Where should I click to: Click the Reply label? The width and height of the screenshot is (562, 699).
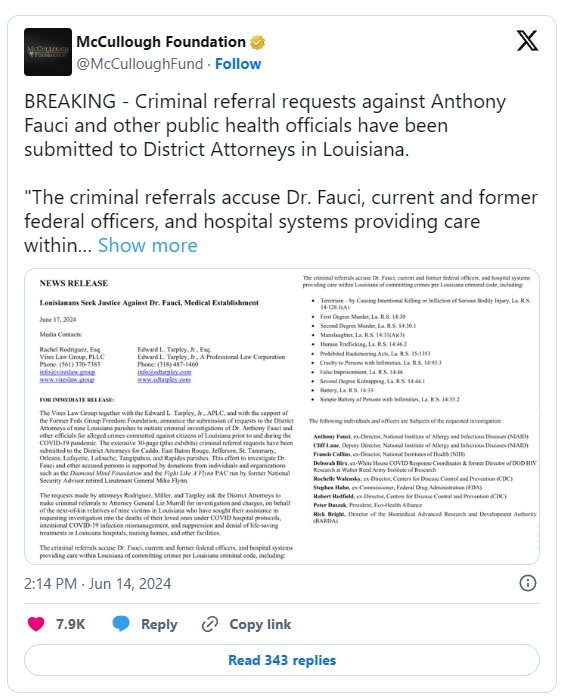tap(159, 624)
